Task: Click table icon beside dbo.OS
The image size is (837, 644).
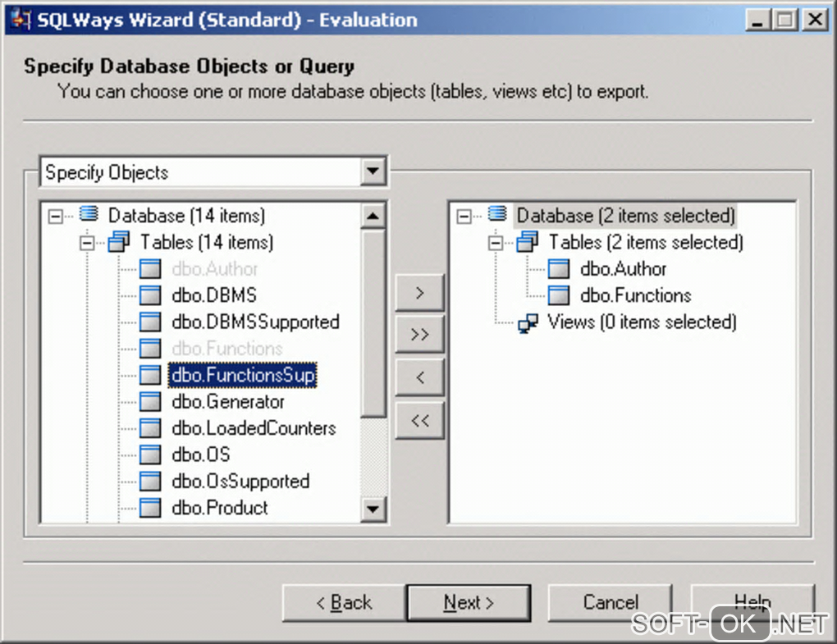Action: [150, 454]
